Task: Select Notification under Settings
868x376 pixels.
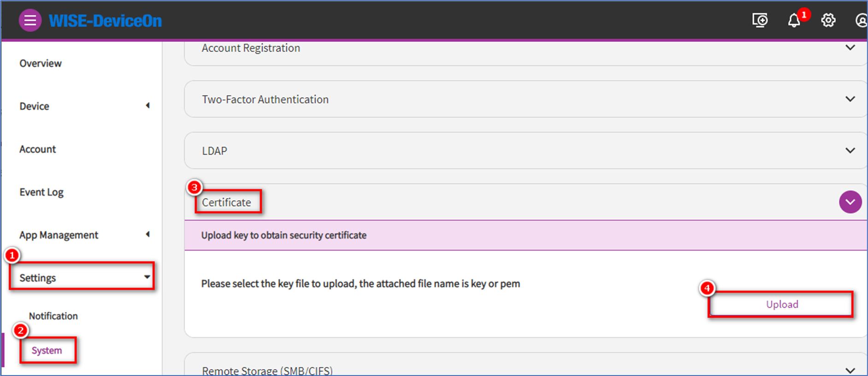Action: 53,316
